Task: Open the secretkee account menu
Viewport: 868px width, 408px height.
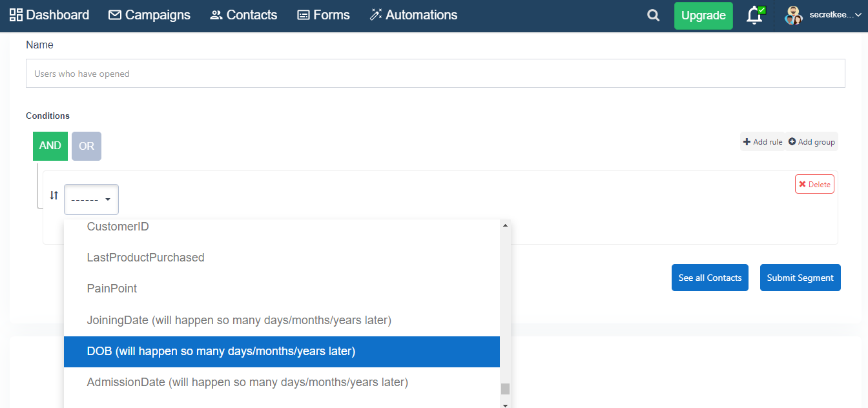Action: 823,15
